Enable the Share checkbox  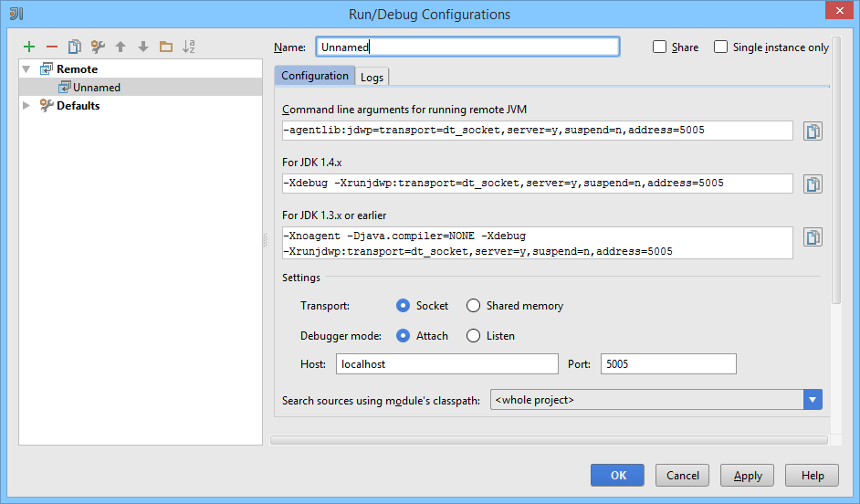[660, 47]
